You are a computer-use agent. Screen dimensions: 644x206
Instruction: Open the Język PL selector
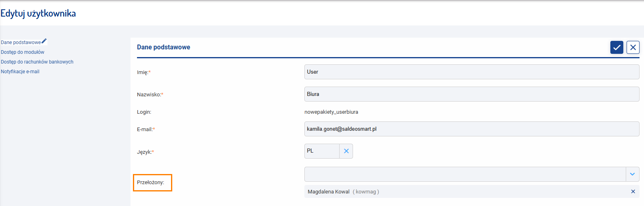(x=322, y=151)
